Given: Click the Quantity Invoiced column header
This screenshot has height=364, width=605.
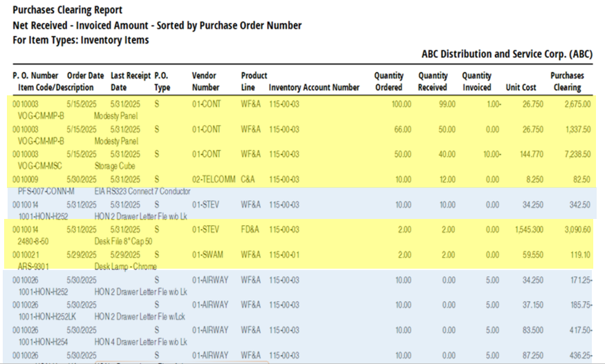Looking at the screenshot, I should click(476, 82).
